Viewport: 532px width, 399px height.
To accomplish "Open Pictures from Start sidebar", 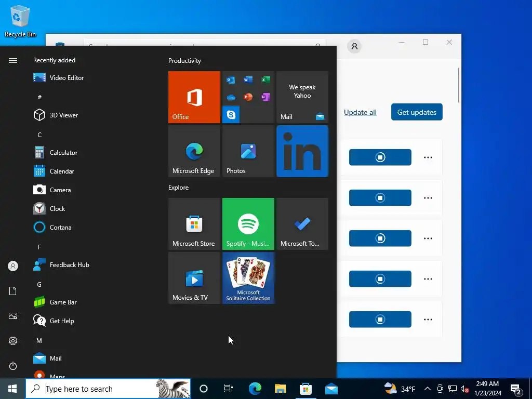I will tap(13, 316).
